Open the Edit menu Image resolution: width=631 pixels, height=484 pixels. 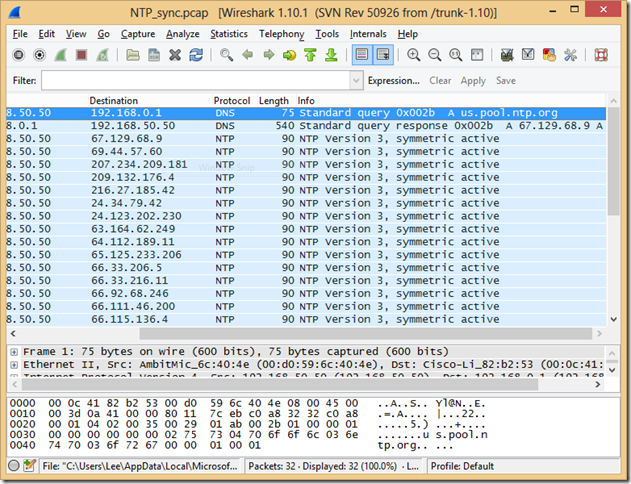[47, 34]
